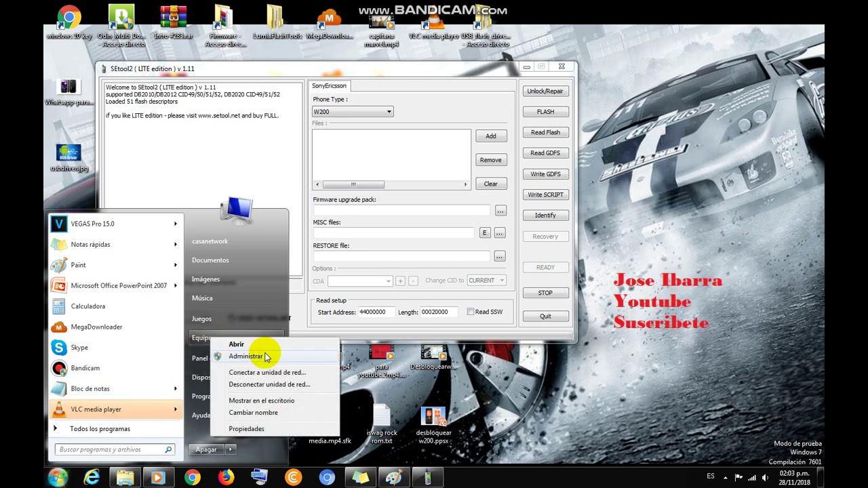Image resolution: width=868 pixels, height=488 pixels.
Task: Click the Add files button
Action: pos(490,136)
